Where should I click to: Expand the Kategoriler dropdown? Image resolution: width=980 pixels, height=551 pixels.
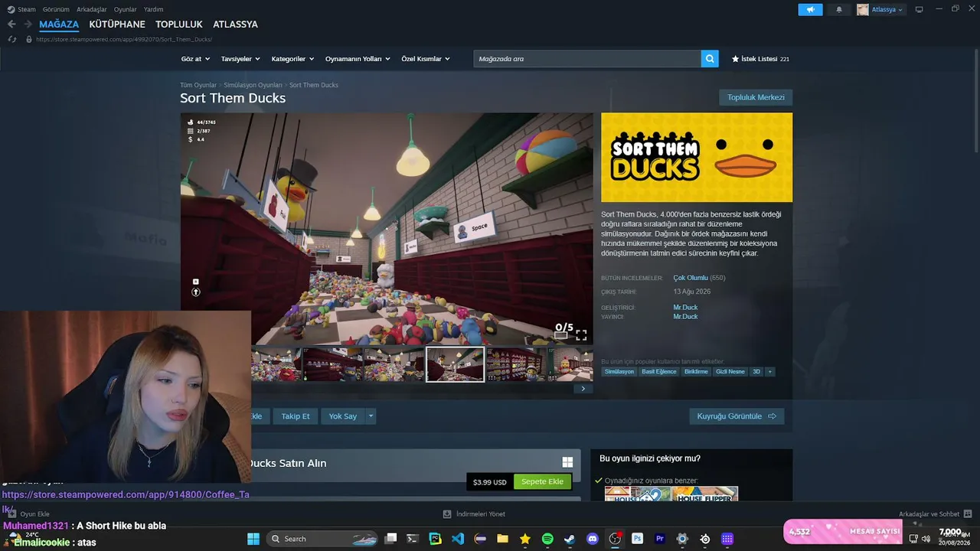[292, 59]
